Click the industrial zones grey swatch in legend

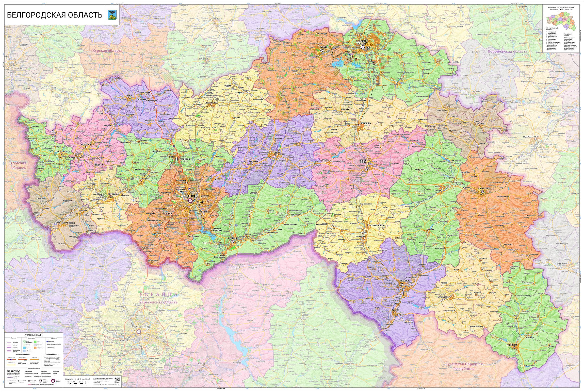35,345
